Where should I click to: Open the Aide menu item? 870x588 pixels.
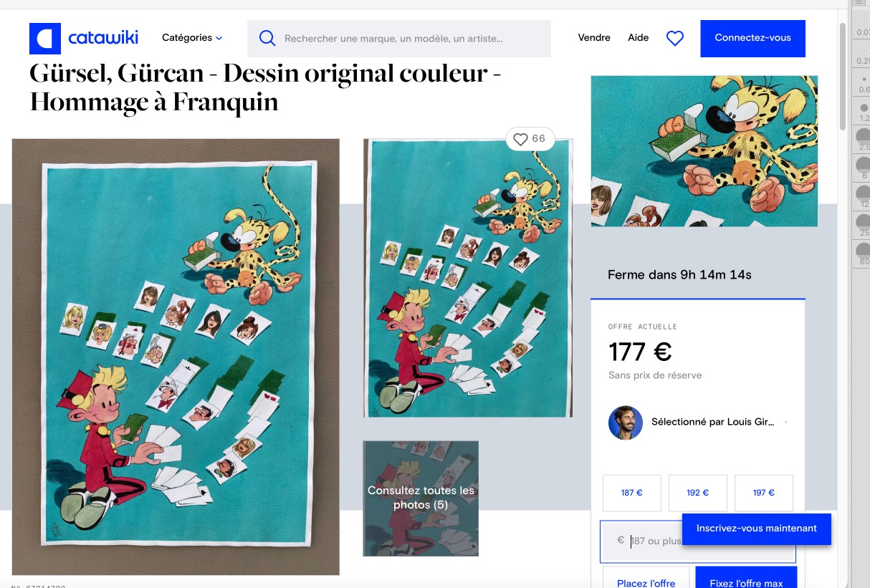coord(639,38)
